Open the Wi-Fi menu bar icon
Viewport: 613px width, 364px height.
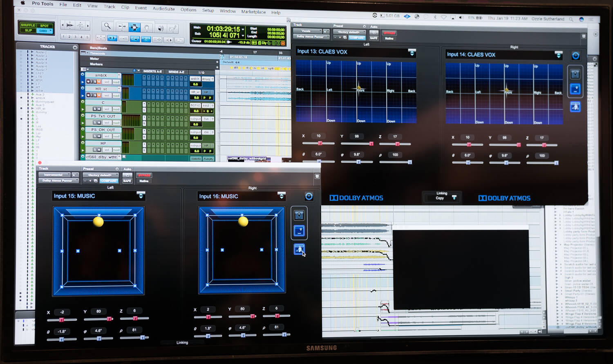[444, 17]
